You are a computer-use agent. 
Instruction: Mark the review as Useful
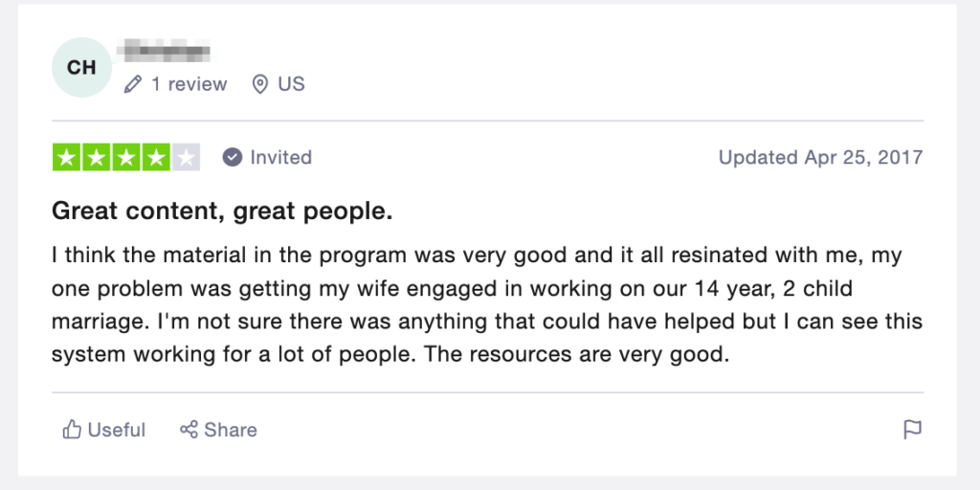pos(103,430)
